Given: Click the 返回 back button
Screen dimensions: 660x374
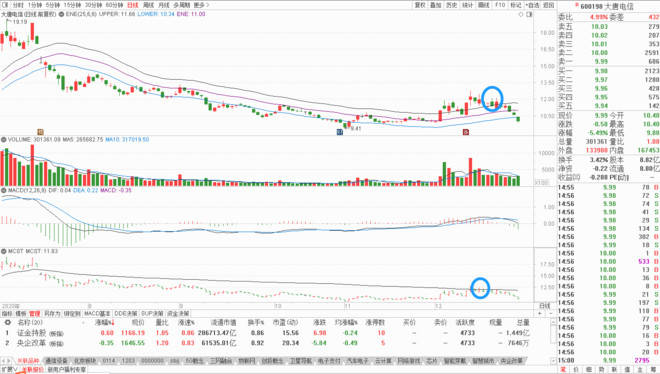Looking at the screenshot, I should click(x=548, y=5).
